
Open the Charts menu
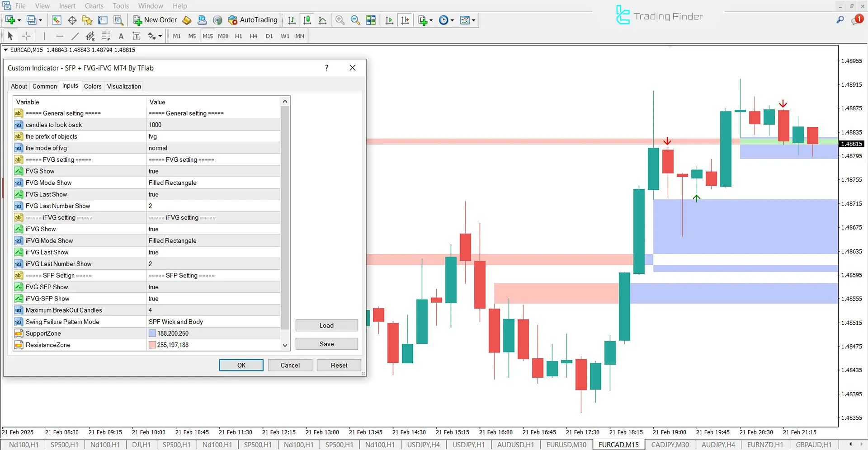coord(94,6)
